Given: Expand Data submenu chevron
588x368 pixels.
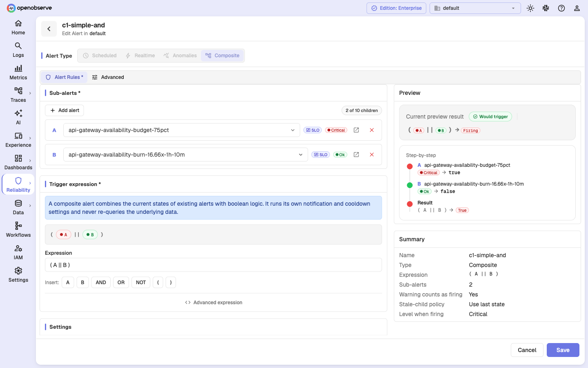Looking at the screenshot, I should click(x=30, y=206).
